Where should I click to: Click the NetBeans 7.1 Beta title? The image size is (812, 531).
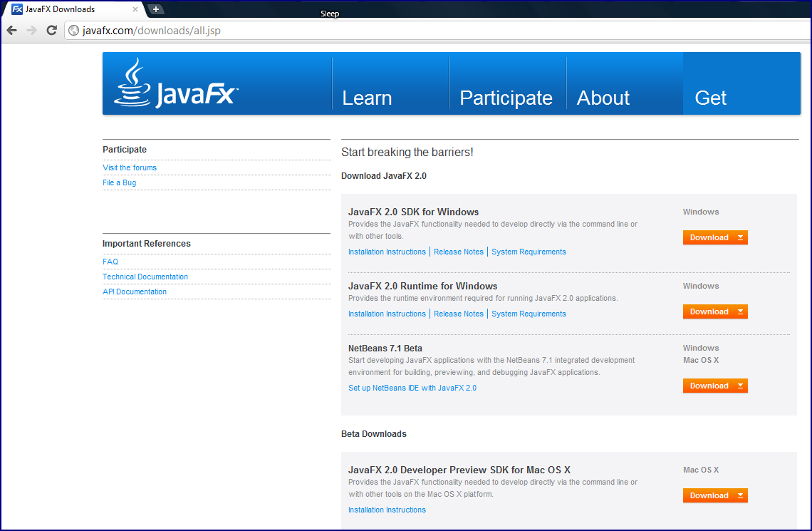[x=385, y=348]
